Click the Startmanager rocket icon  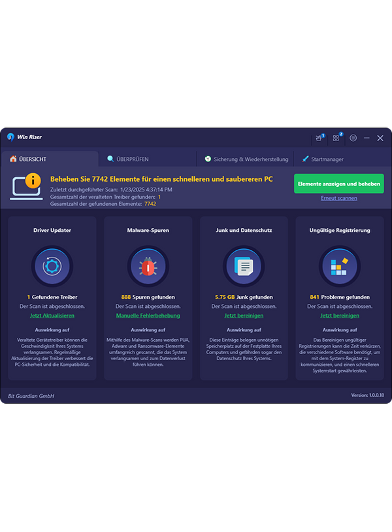pos(306,158)
